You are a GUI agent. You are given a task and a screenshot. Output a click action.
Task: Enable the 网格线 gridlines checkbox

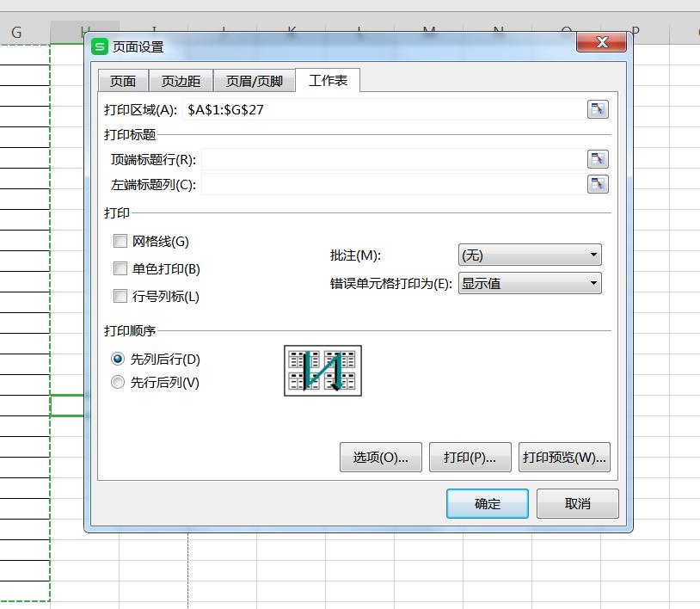point(120,241)
